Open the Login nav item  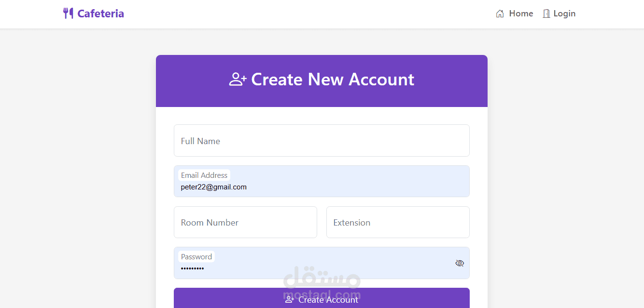[x=564, y=13]
